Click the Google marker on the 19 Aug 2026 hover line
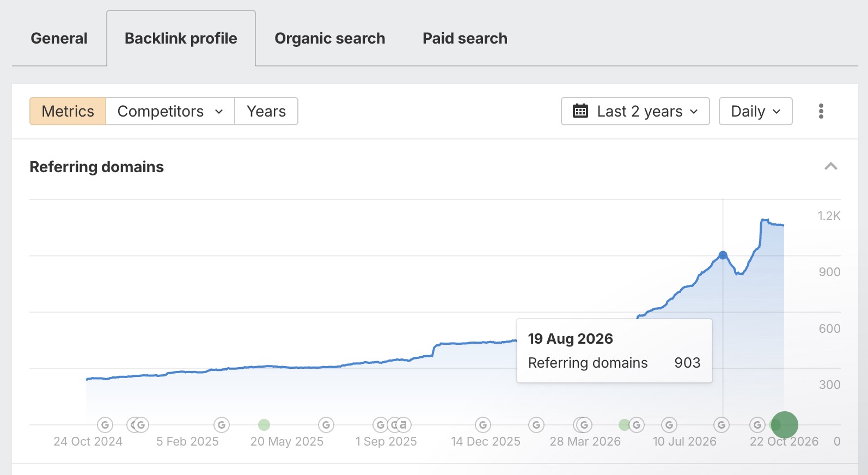This screenshot has width=868, height=475. (722, 425)
